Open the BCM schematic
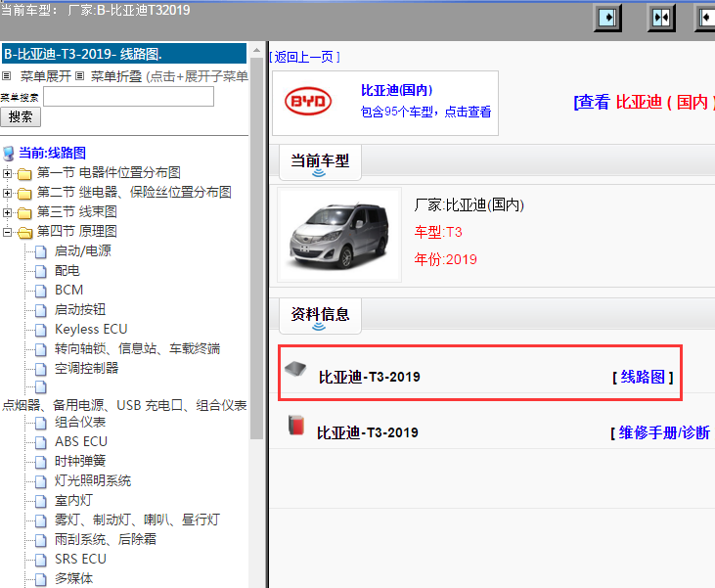 pyautogui.click(x=68, y=291)
